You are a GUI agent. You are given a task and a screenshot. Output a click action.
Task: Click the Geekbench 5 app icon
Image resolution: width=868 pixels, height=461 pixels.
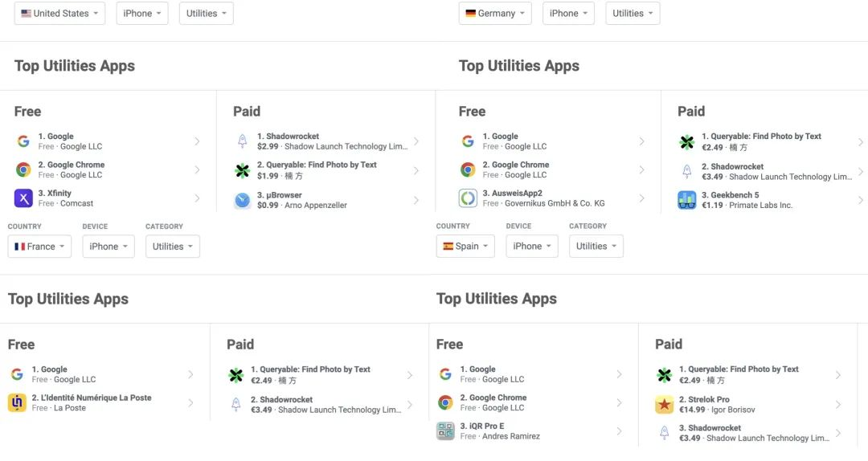[687, 200]
